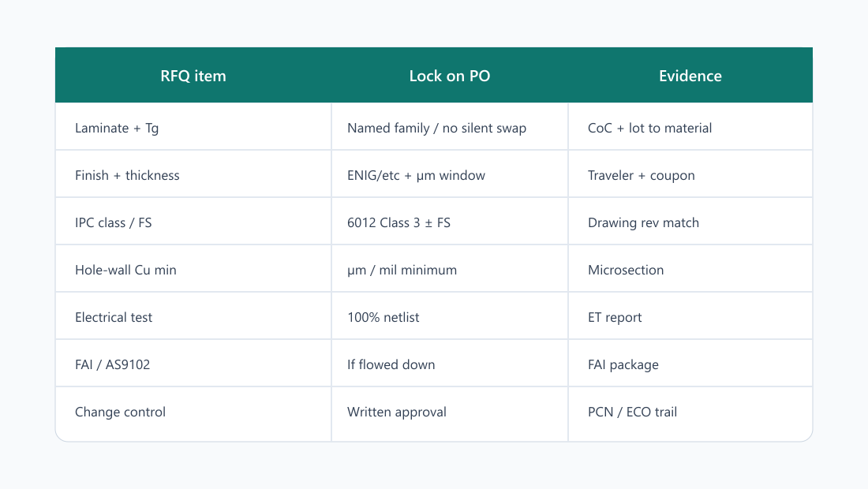Select the 'Hole-wall Cu min' cell
868x489 pixels.
[193, 268]
